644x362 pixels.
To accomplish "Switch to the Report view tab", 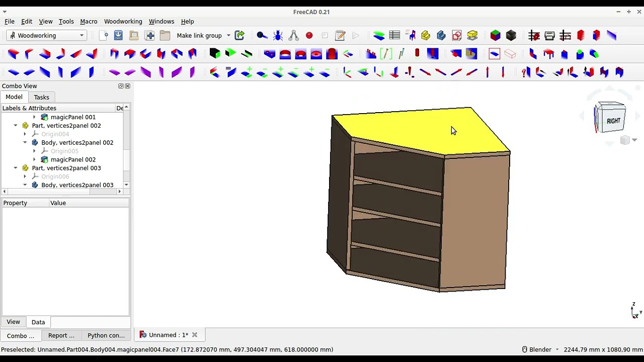I will 61,335.
